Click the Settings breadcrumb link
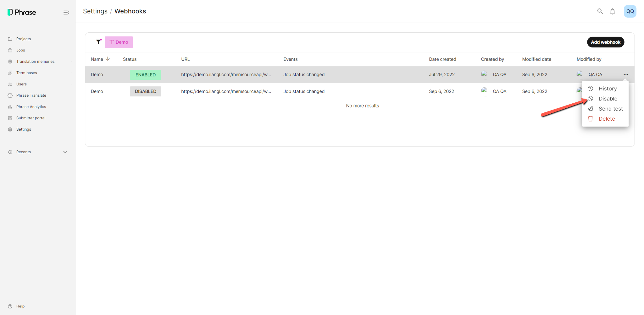The image size is (644, 315). [95, 11]
